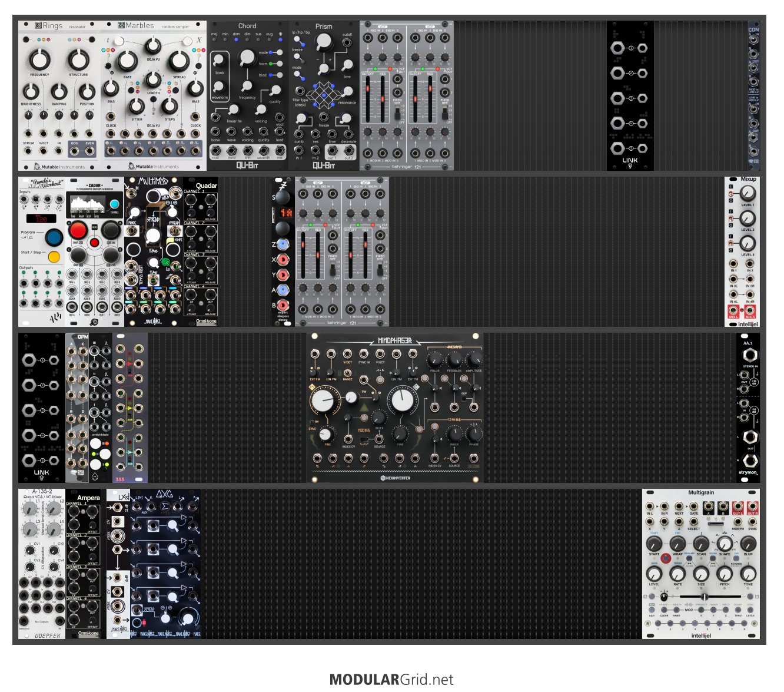Screen dimensions: 784x692
Task: Select the Rings STRUM input jack
Action: [x=28, y=151]
